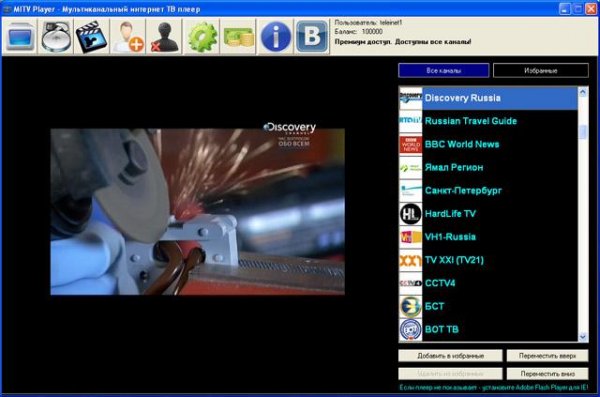Click the Санкт-Петербург logo thumbnail
This screenshot has height=397, width=600.
coord(411,191)
